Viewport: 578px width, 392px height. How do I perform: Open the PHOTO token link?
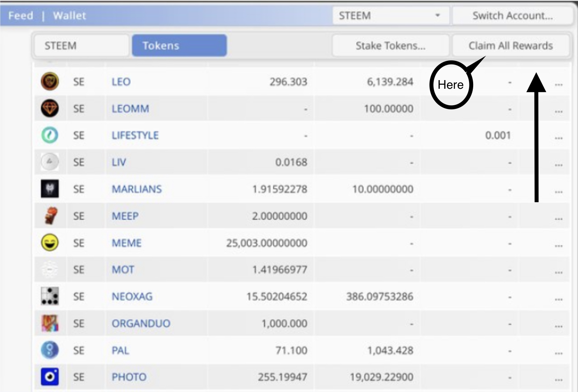point(129,377)
